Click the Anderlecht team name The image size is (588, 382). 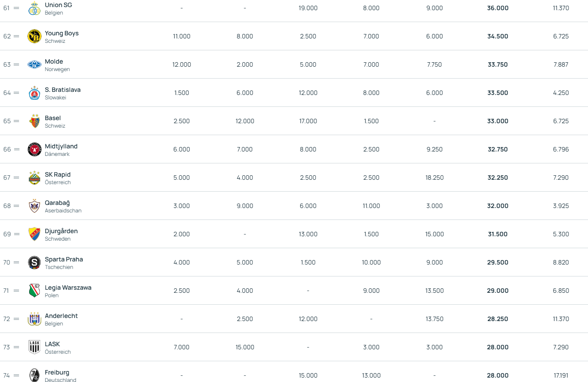[61, 316]
